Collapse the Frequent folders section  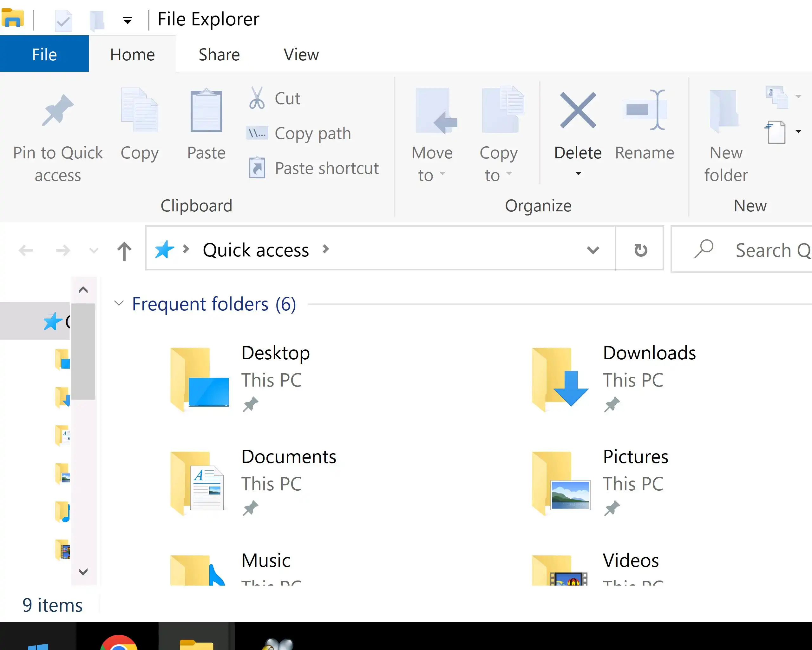[x=119, y=303]
